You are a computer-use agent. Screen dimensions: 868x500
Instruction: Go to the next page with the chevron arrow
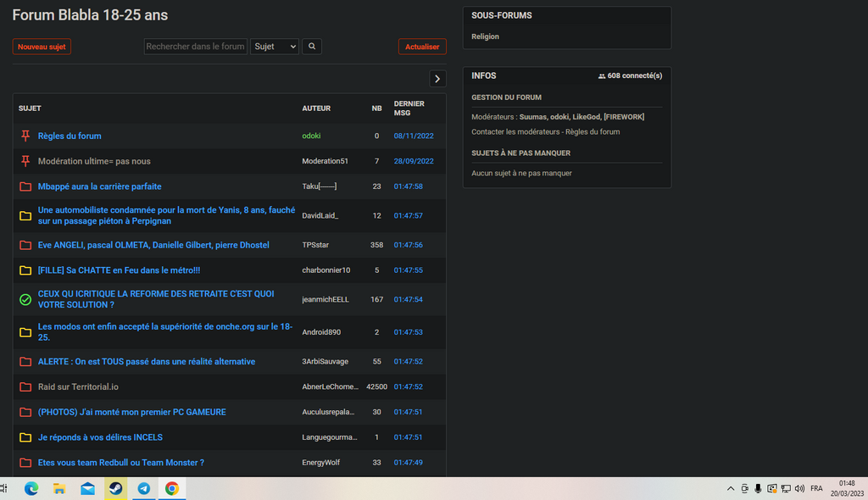click(437, 79)
